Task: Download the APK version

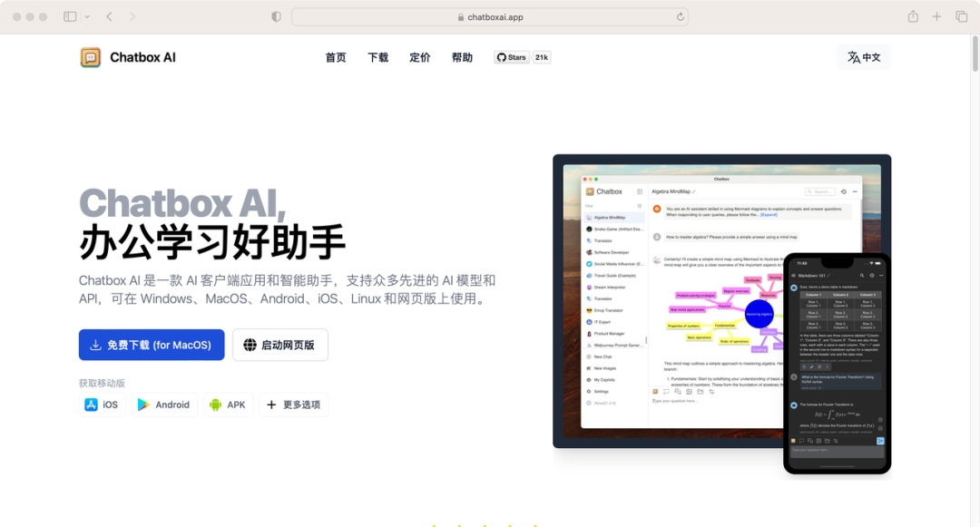Action: 228,405
